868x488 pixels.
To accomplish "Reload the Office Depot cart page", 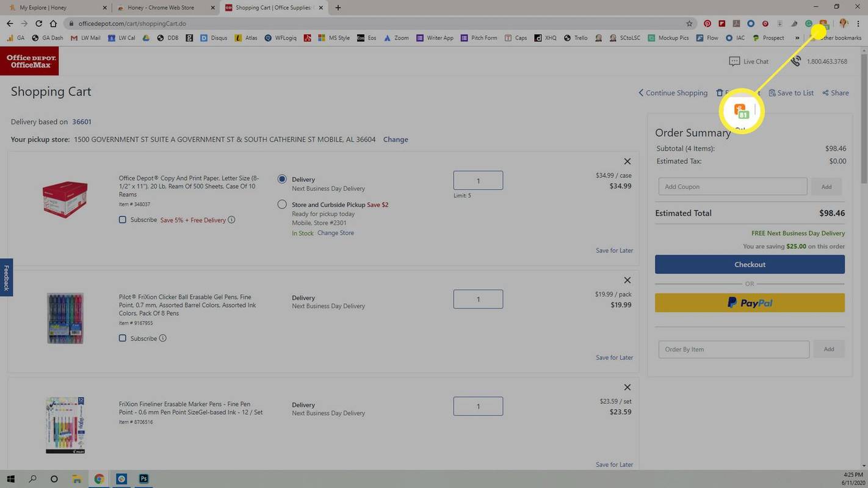I will click(x=38, y=24).
